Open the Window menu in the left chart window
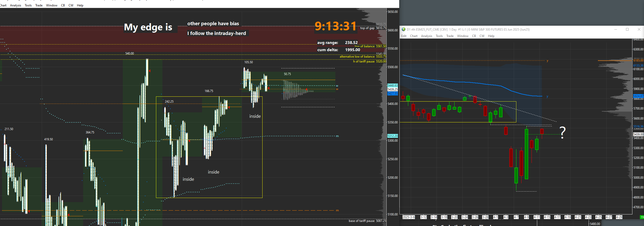Screen dimensions: 644x226 [52, 5]
